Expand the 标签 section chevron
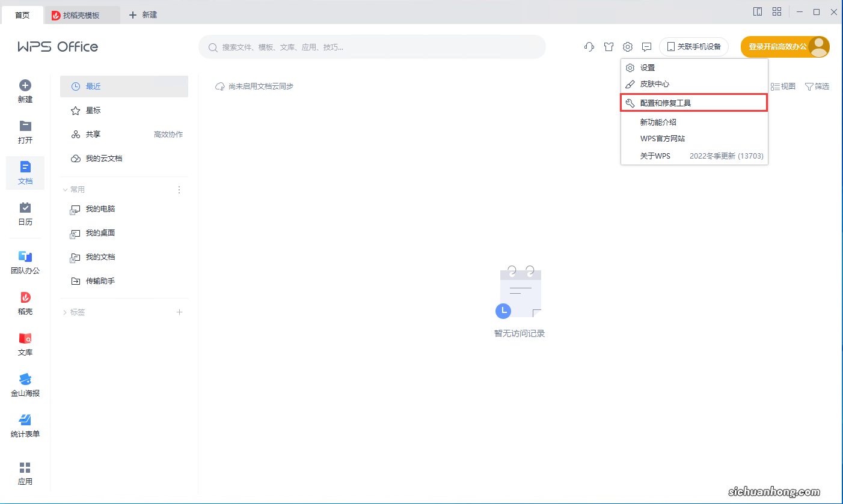 (66, 312)
